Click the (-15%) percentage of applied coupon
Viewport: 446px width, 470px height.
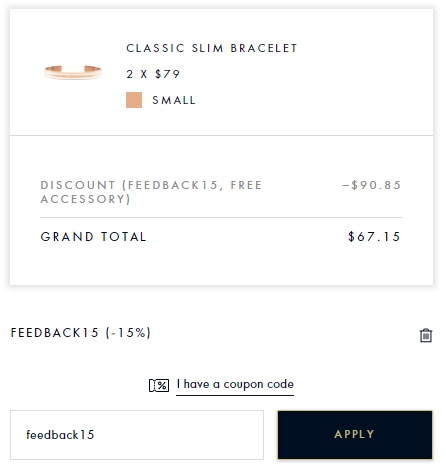tap(128, 333)
